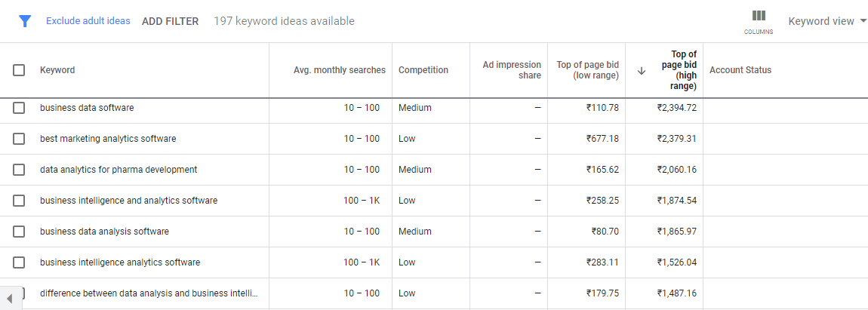
Task: Toggle the select-all header checkbox
Action: point(19,70)
